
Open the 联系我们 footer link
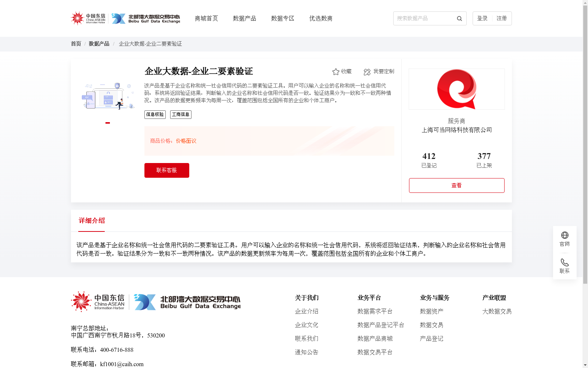pyautogui.click(x=306, y=339)
